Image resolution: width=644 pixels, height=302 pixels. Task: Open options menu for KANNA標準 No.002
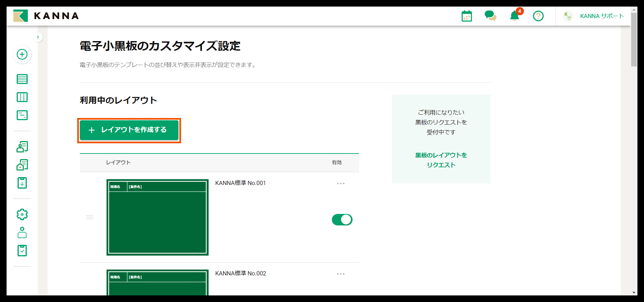(341, 274)
